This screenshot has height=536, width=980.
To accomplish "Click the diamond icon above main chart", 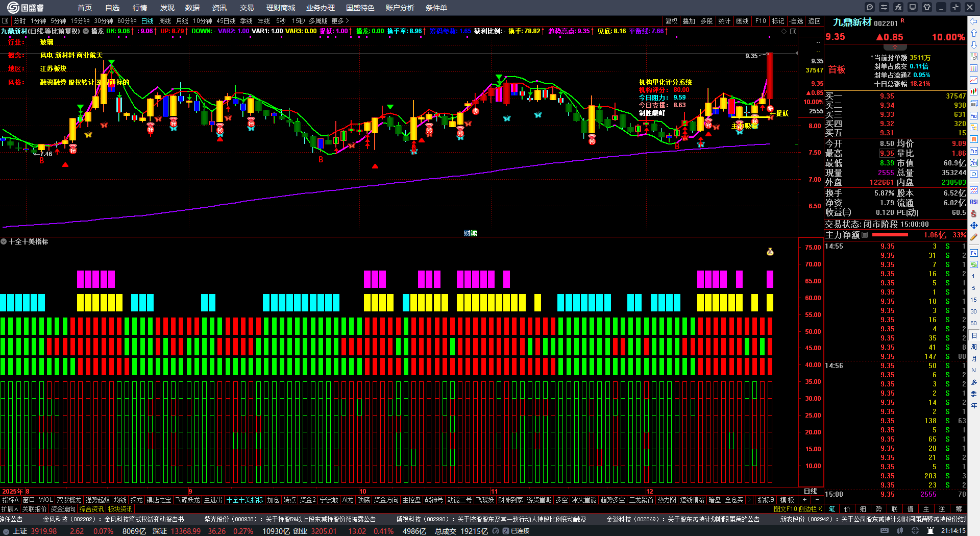I will pos(784,31).
